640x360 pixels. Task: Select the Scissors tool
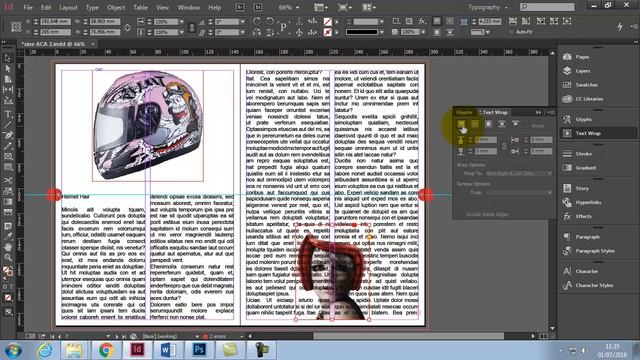click(8, 180)
